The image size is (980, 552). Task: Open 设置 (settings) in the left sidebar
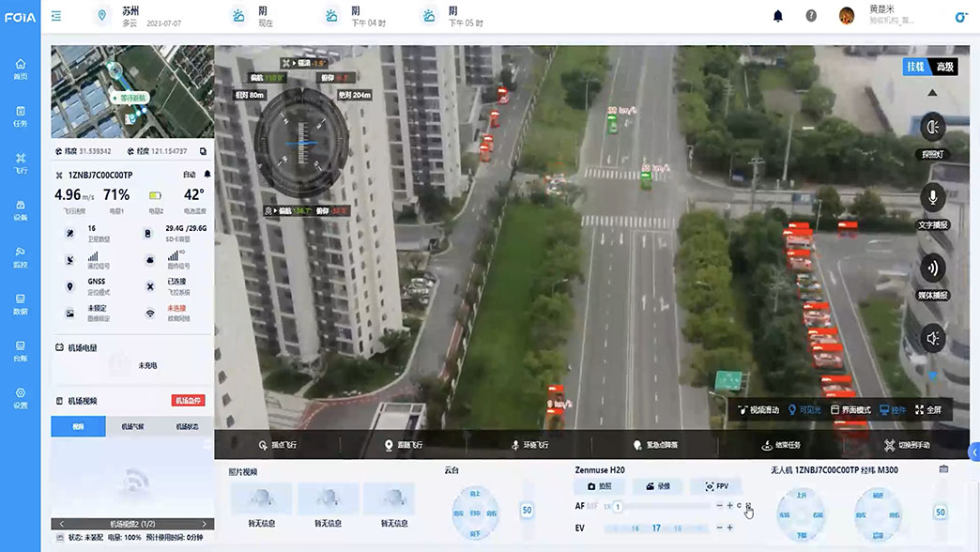(x=20, y=397)
